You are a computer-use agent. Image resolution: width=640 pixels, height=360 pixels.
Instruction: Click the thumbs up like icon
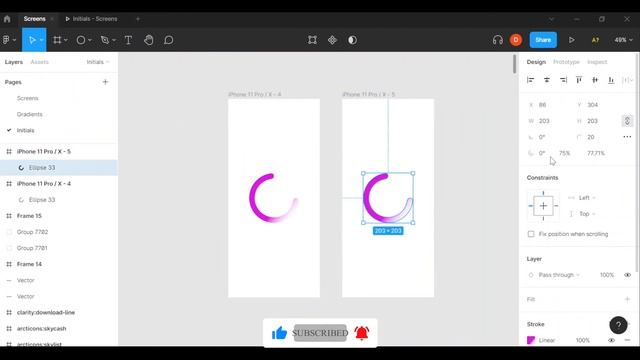(280, 333)
